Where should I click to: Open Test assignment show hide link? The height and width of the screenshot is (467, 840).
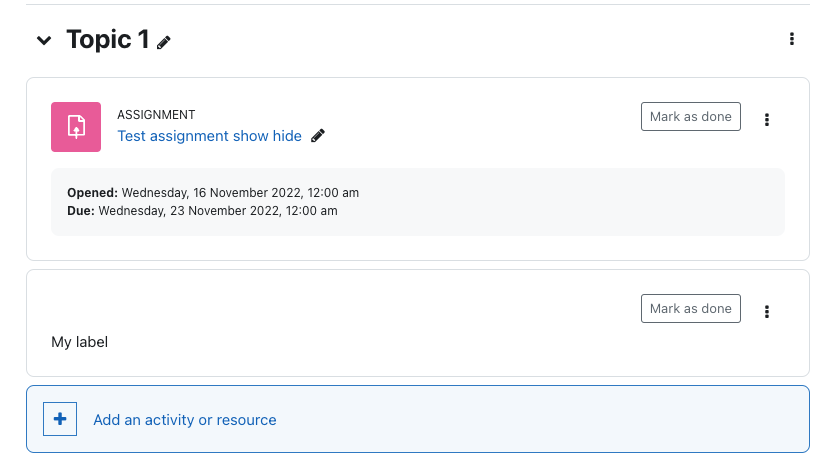[x=209, y=136]
